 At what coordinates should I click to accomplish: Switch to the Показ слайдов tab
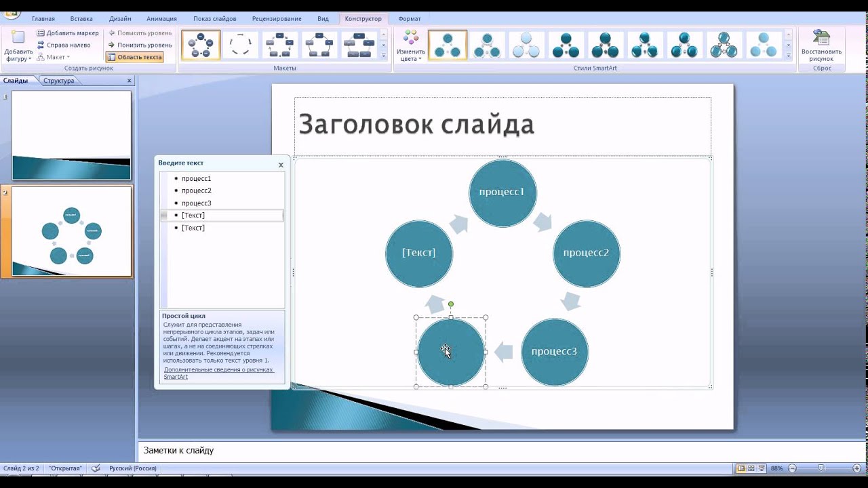pyautogui.click(x=215, y=19)
